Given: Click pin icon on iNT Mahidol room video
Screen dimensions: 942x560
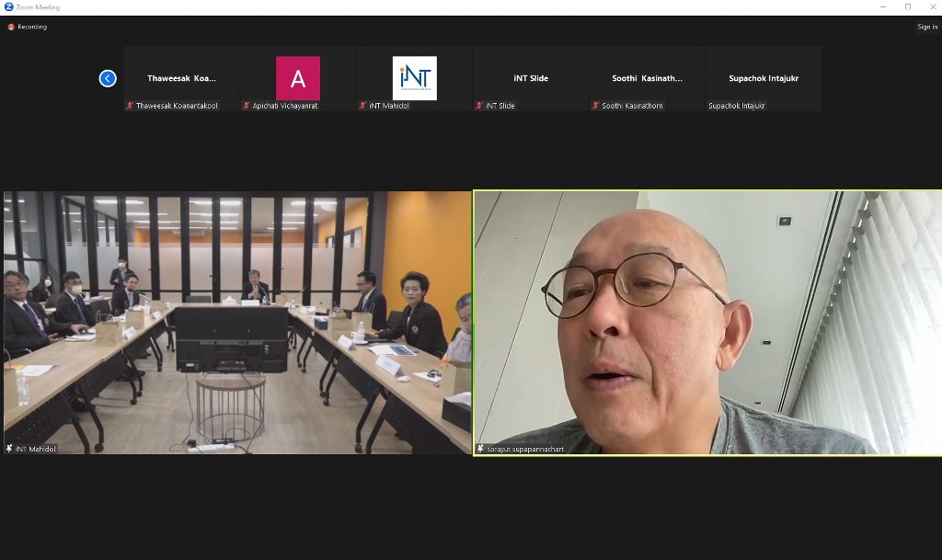Looking at the screenshot, I should point(10,449).
